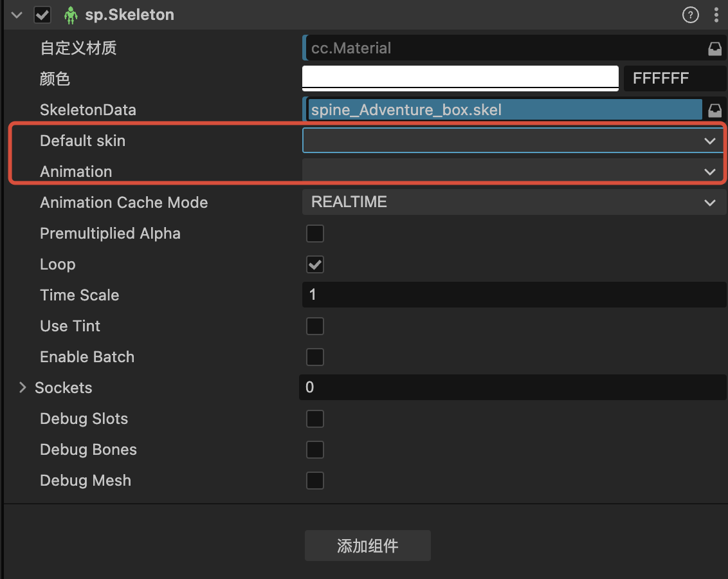728x579 pixels.
Task: Expand the Sockets array
Action: [x=23, y=387]
